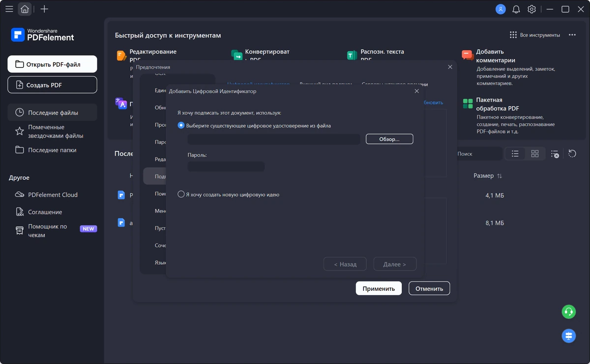The image size is (590, 364).
Task: Click the Редактирование PDF tool icon
Action: click(x=121, y=56)
